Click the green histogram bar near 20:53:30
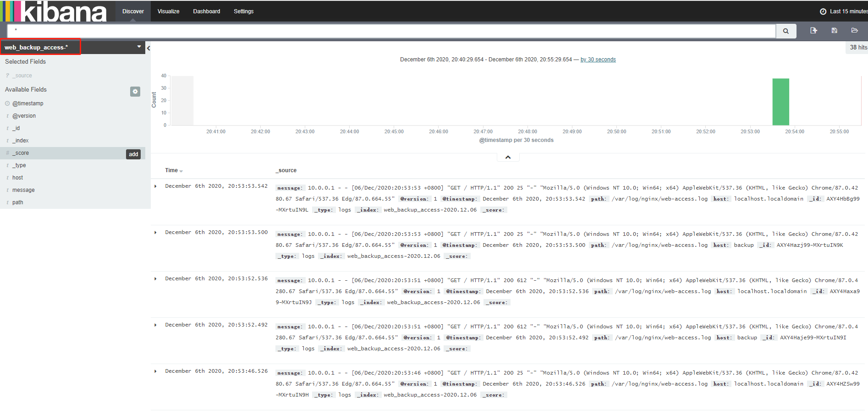 tap(780, 102)
